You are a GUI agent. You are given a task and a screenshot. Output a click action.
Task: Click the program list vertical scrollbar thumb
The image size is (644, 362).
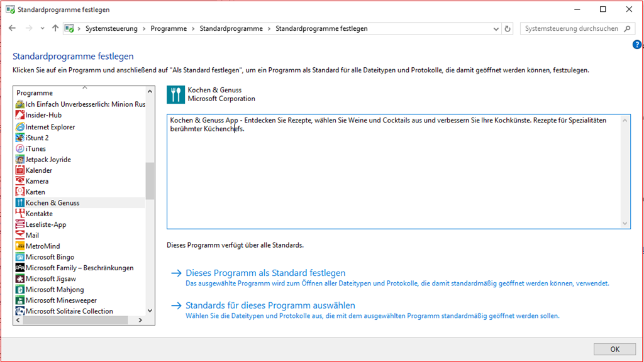click(150, 181)
